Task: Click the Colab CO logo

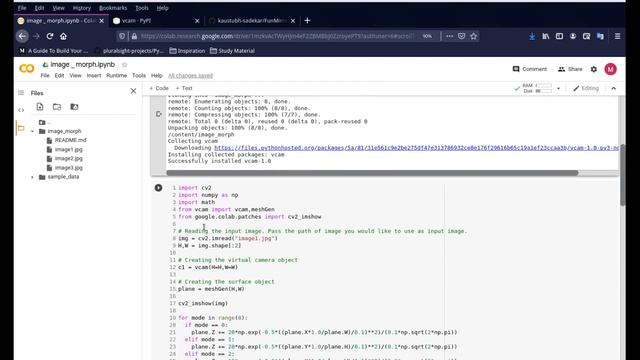Action: 27,69
